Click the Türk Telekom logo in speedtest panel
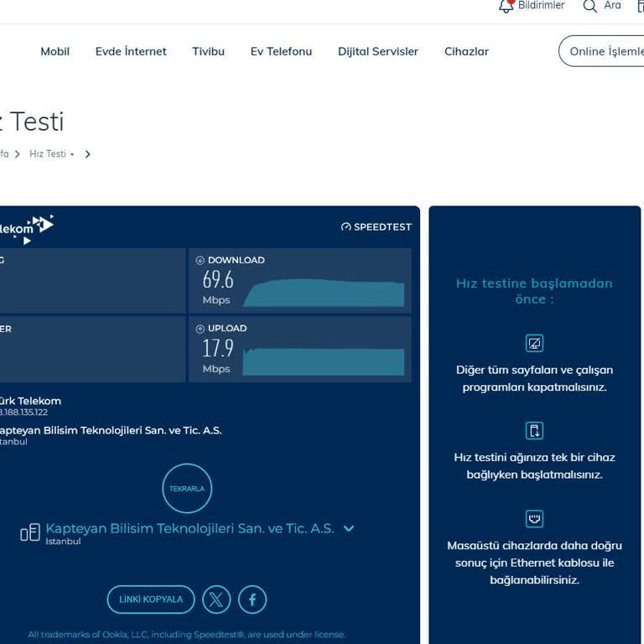This screenshot has height=644, width=644. click(26, 230)
